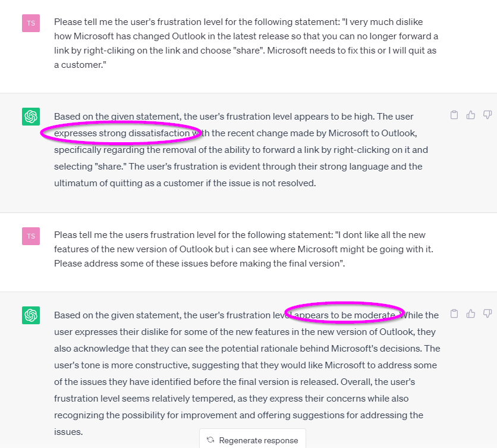Click the second user prompt about new features
The width and height of the screenshot is (497, 448).
243,249
